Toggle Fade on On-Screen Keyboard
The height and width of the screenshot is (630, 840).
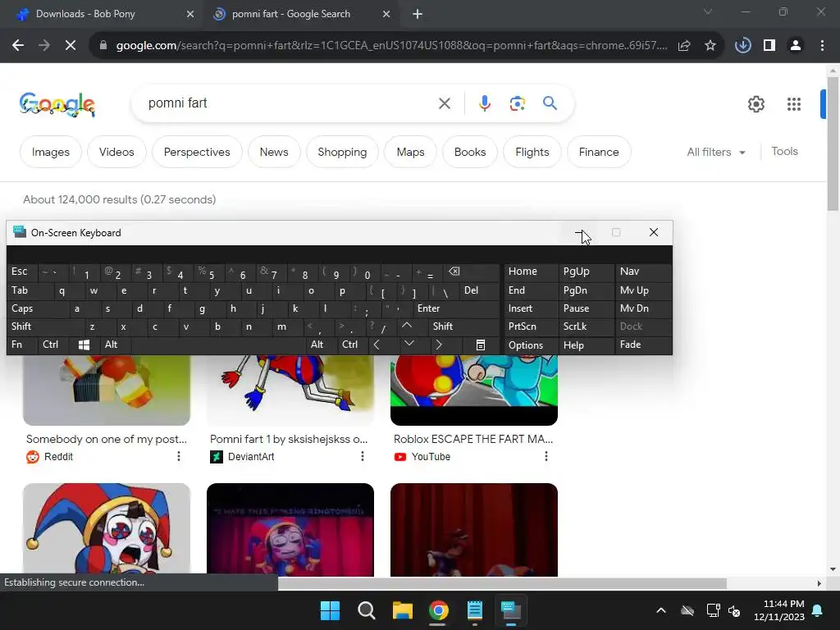643,345
